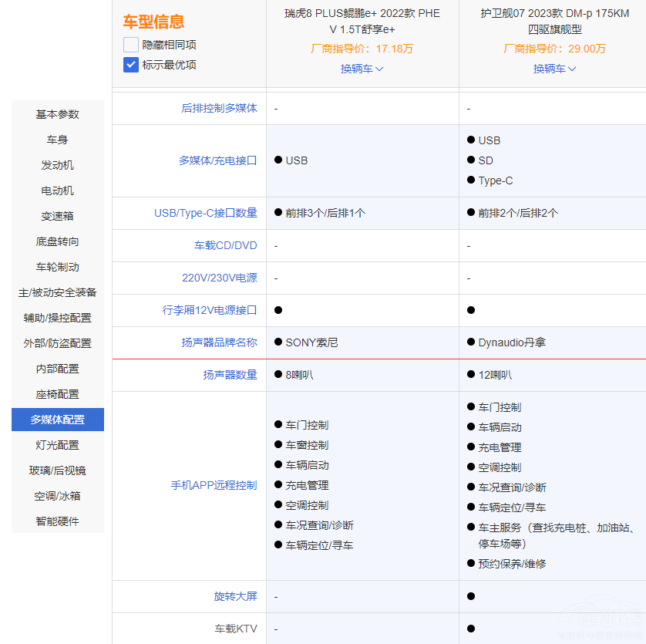The height and width of the screenshot is (644, 646).
Task: Switch to the 基本参数 section
Action: point(57,114)
